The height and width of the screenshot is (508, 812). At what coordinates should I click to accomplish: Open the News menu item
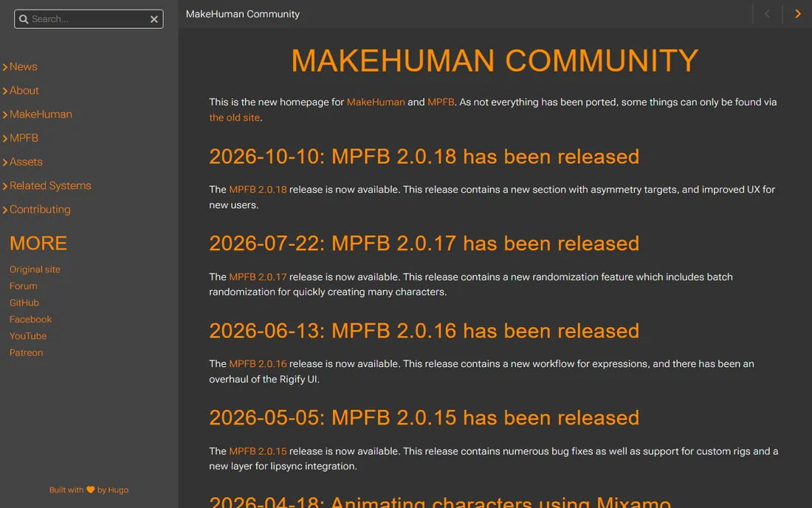(24, 66)
